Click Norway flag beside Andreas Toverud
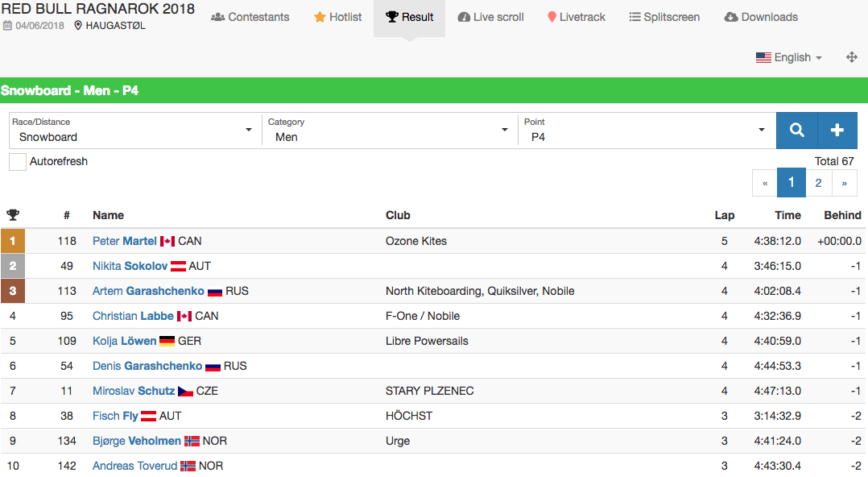The height and width of the screenshot is (477, 868). pyautogui.click(x=188, y=466)
